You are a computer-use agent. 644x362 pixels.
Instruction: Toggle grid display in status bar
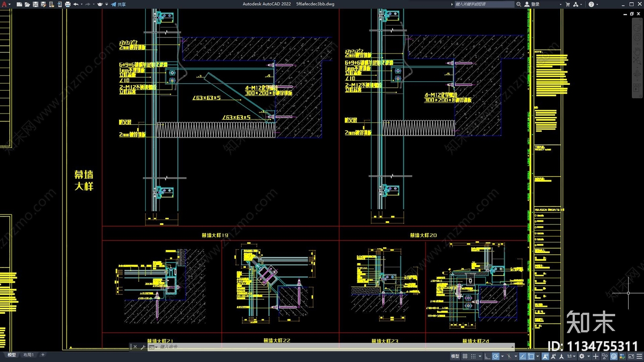[465, 356]
